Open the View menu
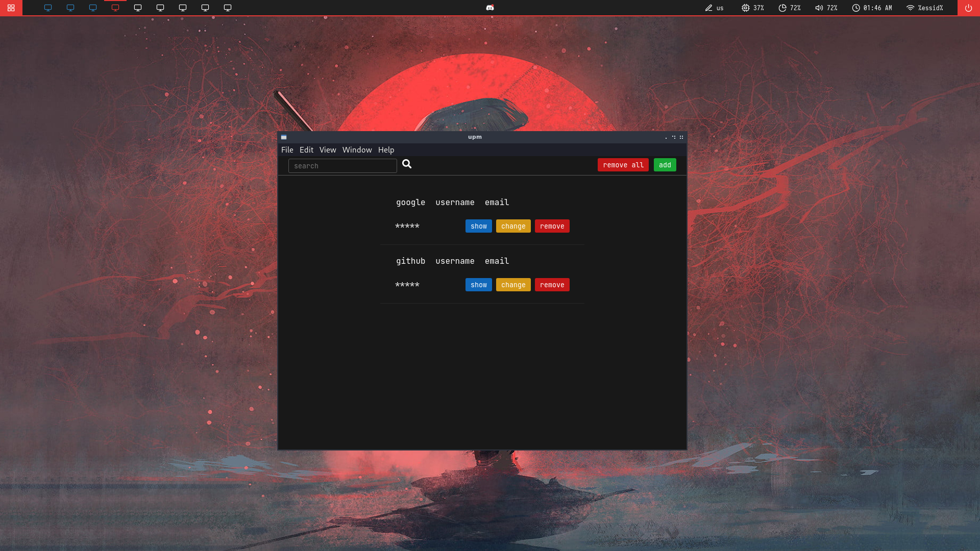 [328, 149]
